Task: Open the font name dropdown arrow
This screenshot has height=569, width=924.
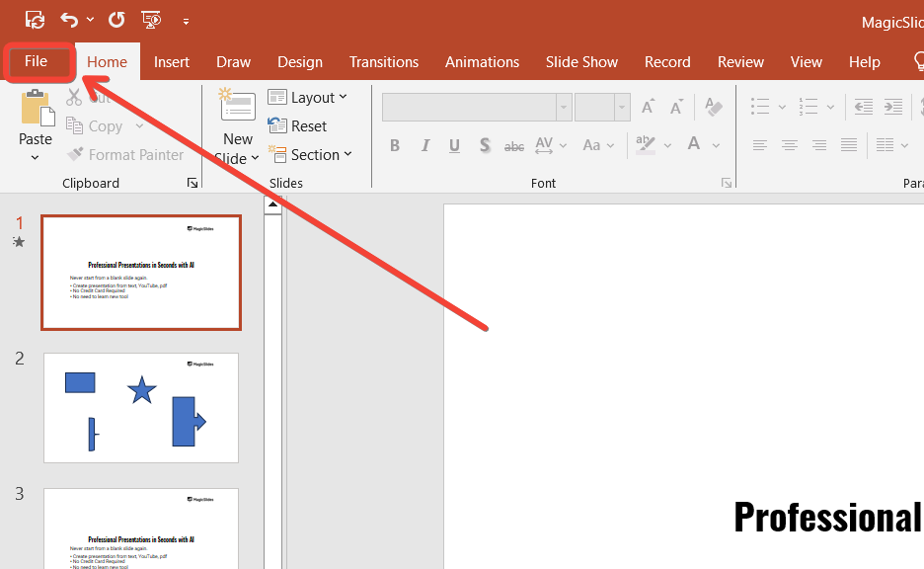Action: point(564,107)
